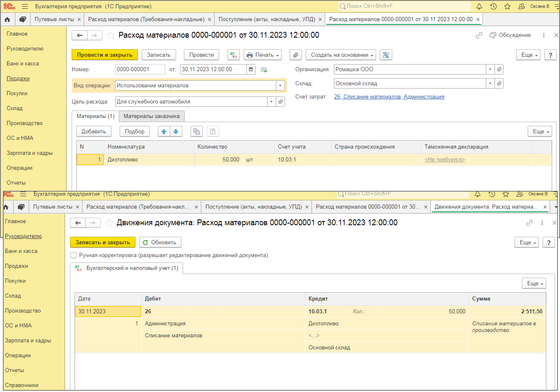Screen dimensions: 560x392
Task: Show ДтКт postings of the Расход материалов document
Action: (x=234, y=55)
